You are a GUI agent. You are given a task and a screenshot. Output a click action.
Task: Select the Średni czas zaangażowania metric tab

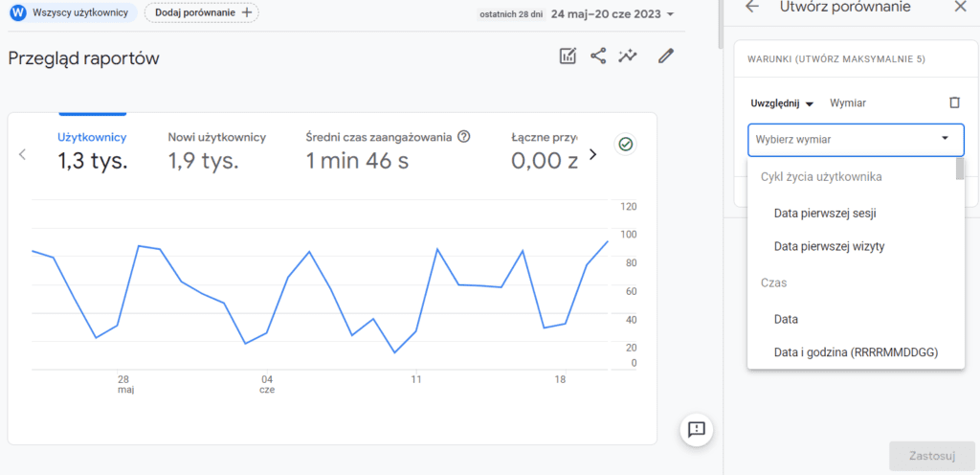tap(388, 150)
